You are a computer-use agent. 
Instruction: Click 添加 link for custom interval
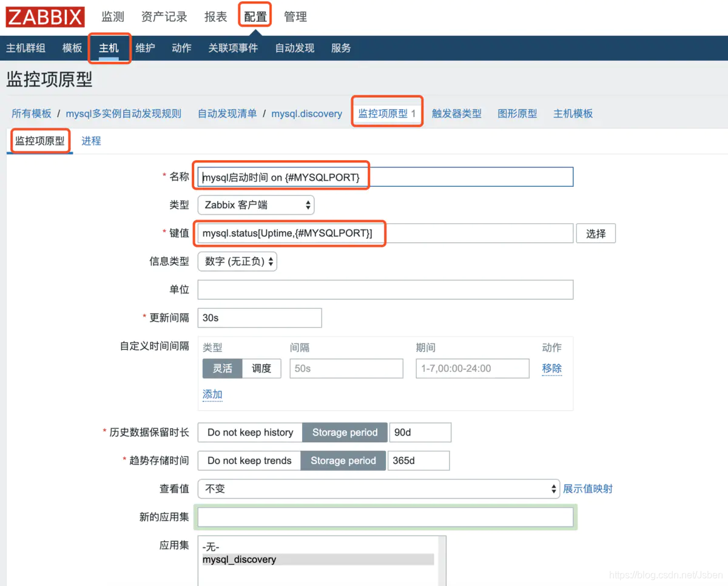(x=212, y=394)
